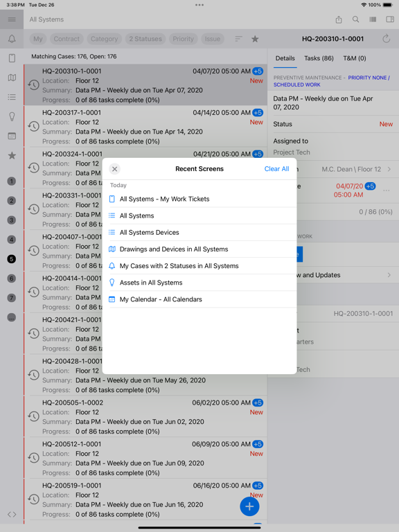Screen dimensions: 399x532
Task: Open the calendar sidebar icon
Action: click(12, 136)
